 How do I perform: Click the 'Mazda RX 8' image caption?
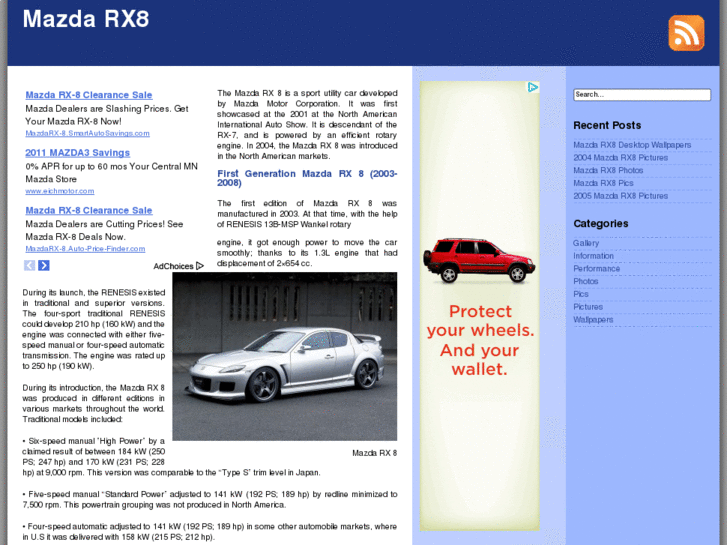(374, 453)
